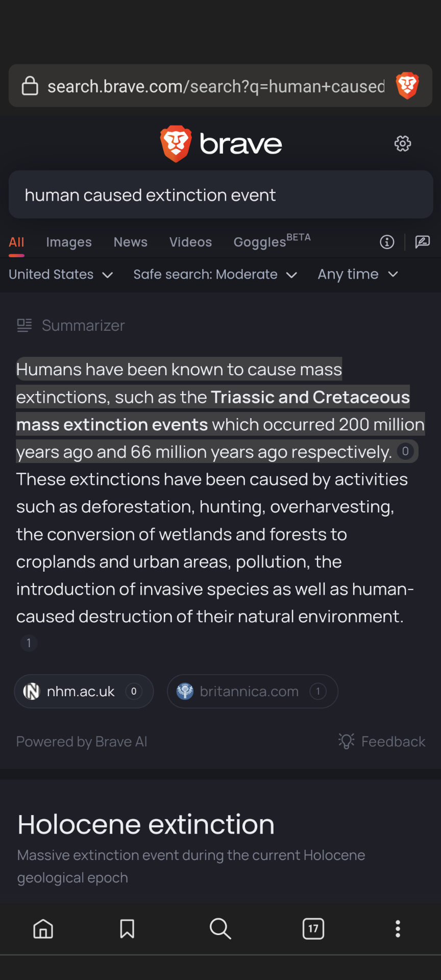Image resolution: width=441 pixels, height=980 pixels.
Task: Open Safe search: Moderate dropdown
Action: pyautogui.click(x=215, y=275)
